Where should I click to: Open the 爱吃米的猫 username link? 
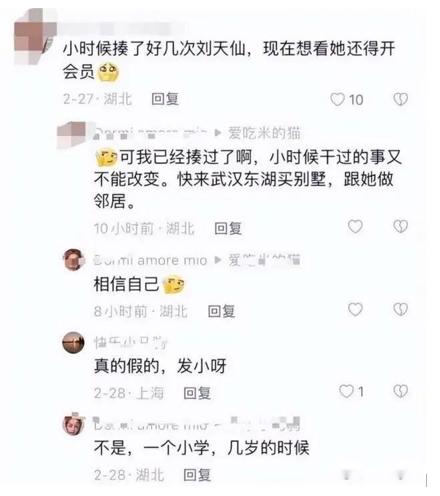coord(264,133)
